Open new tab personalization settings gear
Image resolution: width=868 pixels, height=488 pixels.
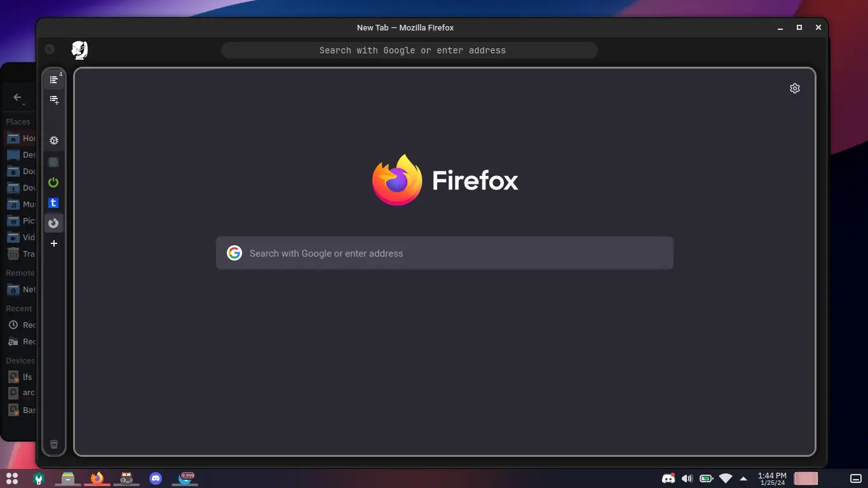pos(795,88)
